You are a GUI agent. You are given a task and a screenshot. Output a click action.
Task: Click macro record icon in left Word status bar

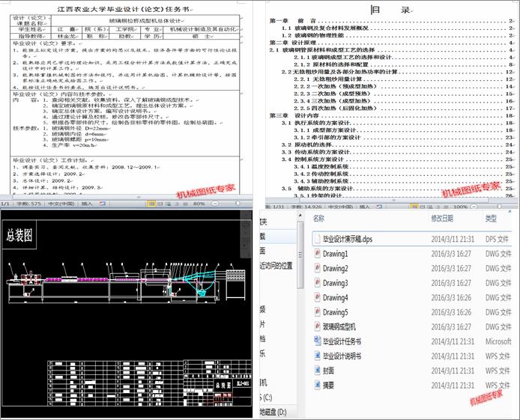102,204
